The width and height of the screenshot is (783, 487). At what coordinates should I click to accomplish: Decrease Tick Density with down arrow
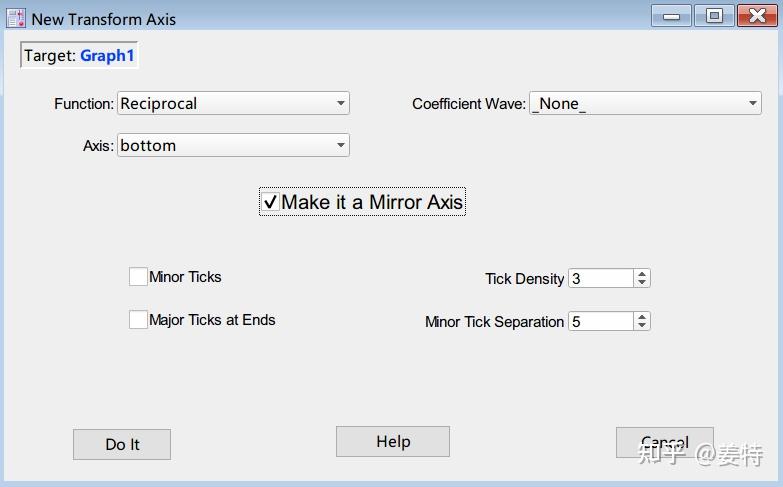(x=642, y=283)
